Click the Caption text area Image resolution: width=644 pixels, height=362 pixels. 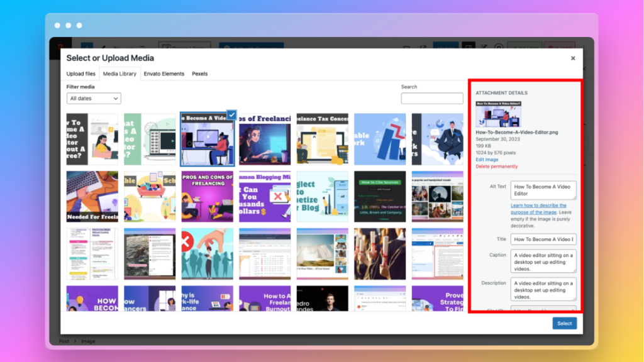[x=543, y=261]
